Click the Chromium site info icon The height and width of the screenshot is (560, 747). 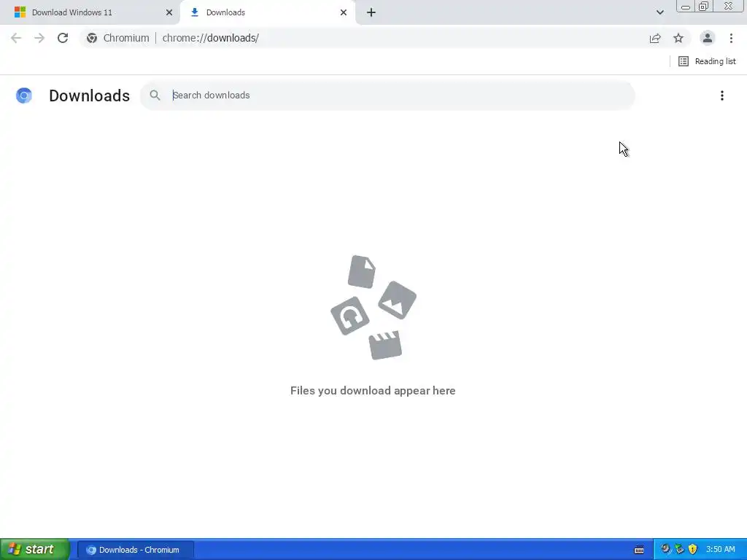(x=92, y=38)
